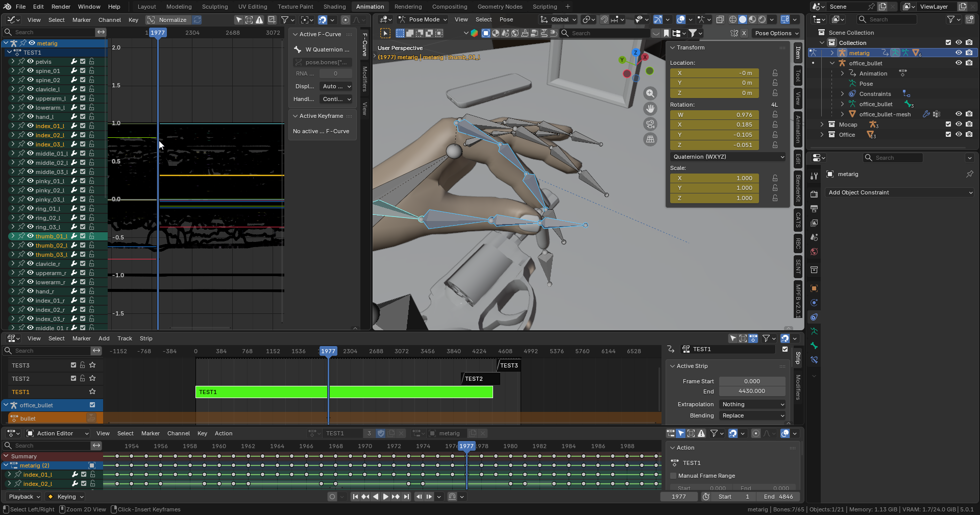Toggle lock on hand_l channel
Viewport: 980px width, 515px height.
point(92,117)
